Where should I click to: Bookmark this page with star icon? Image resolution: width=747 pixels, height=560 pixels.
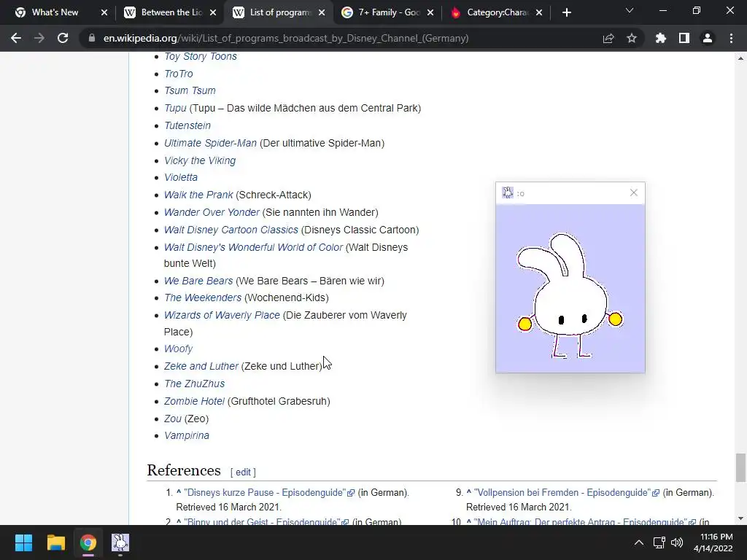(x=632, y=38)
